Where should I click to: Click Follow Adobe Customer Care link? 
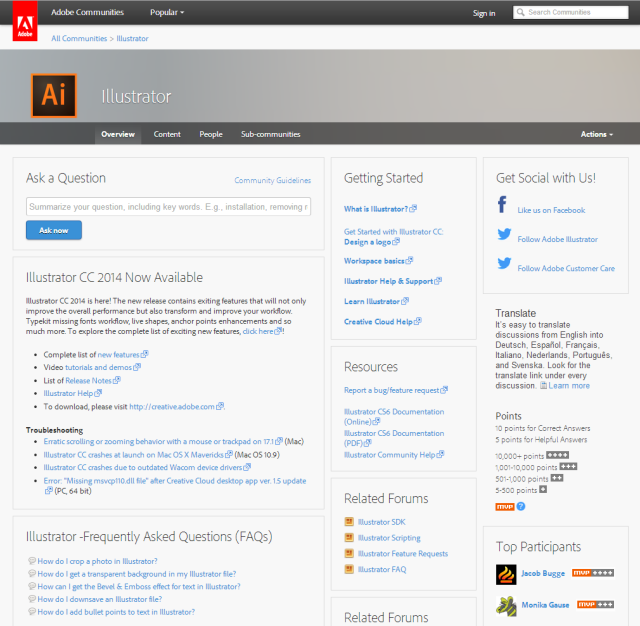(x=566, y=268)
